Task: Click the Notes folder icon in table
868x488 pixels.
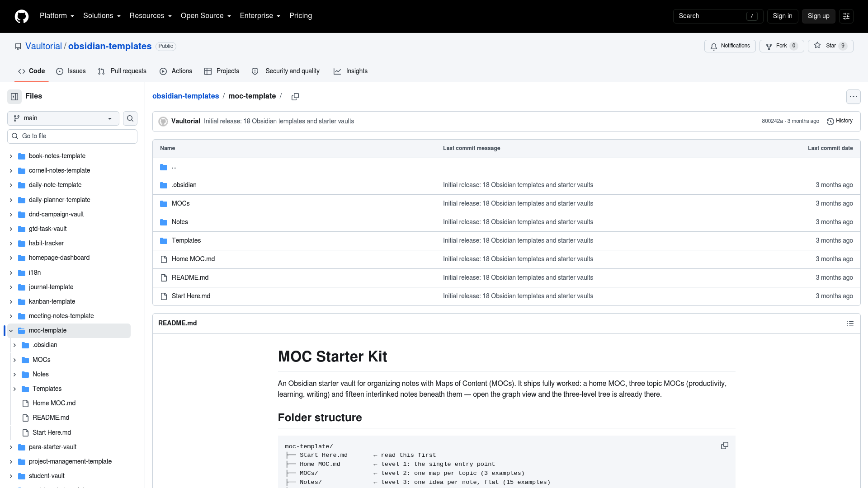Action: (164, 222)
